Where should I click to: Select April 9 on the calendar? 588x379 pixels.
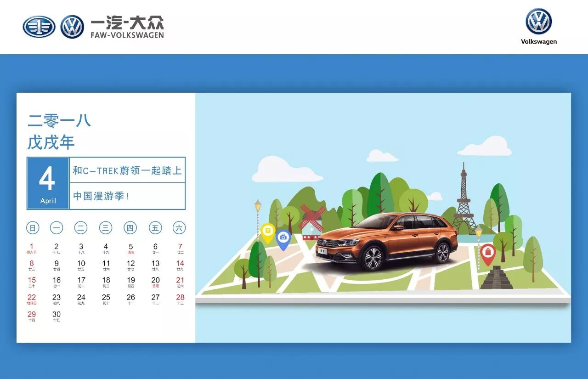point(57,265)
